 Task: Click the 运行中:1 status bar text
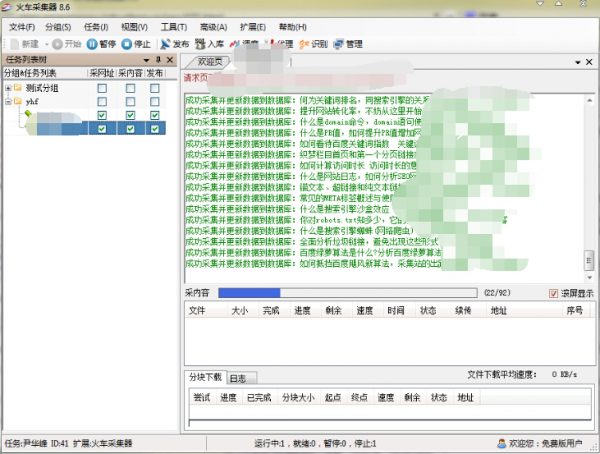pyautogui.click(x=269, y=444)
